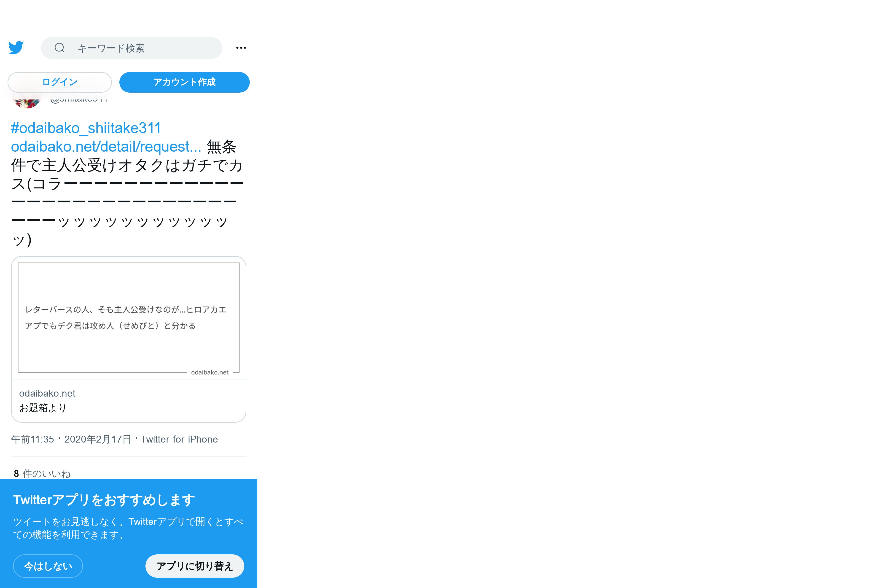Open the odaibako card preview image

click(x=129, y=318)
